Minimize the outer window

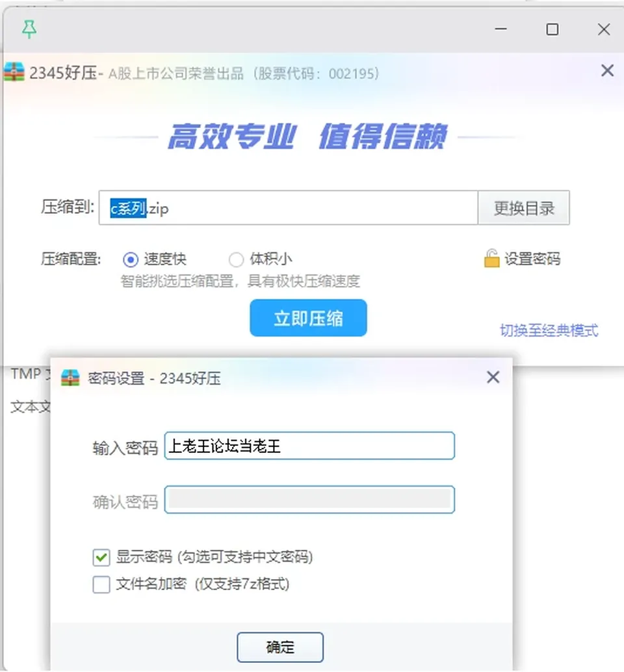pos(500,29)
